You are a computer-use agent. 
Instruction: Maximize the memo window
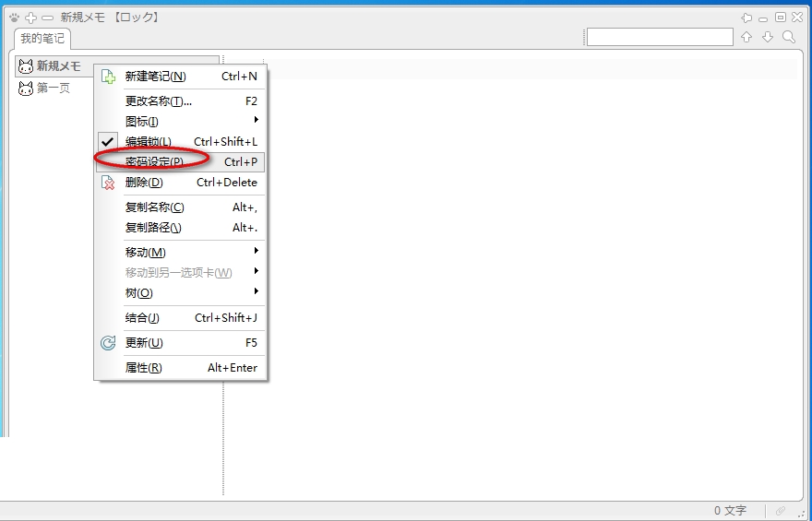[781, 18]
